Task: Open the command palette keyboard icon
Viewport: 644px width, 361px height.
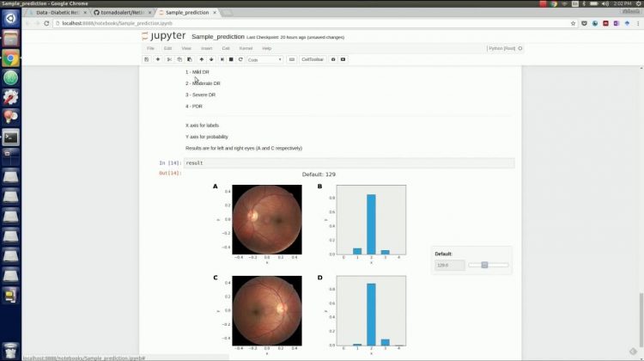Action: (x=292, y=59)
